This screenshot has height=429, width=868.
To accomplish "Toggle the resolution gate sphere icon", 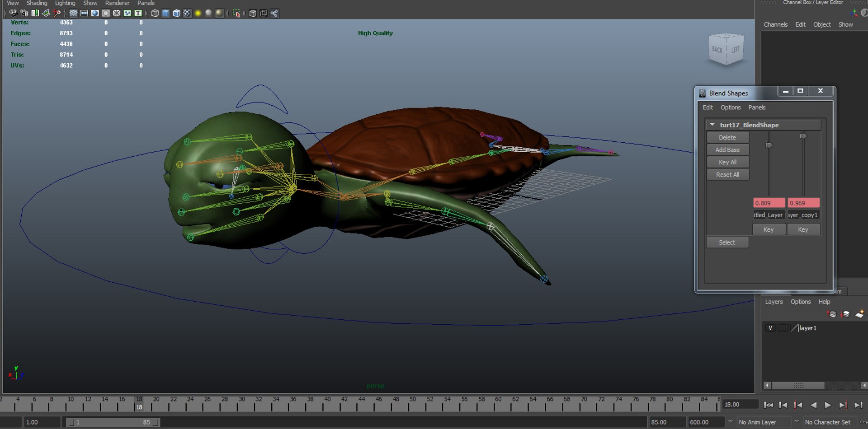I will [95, 13].
